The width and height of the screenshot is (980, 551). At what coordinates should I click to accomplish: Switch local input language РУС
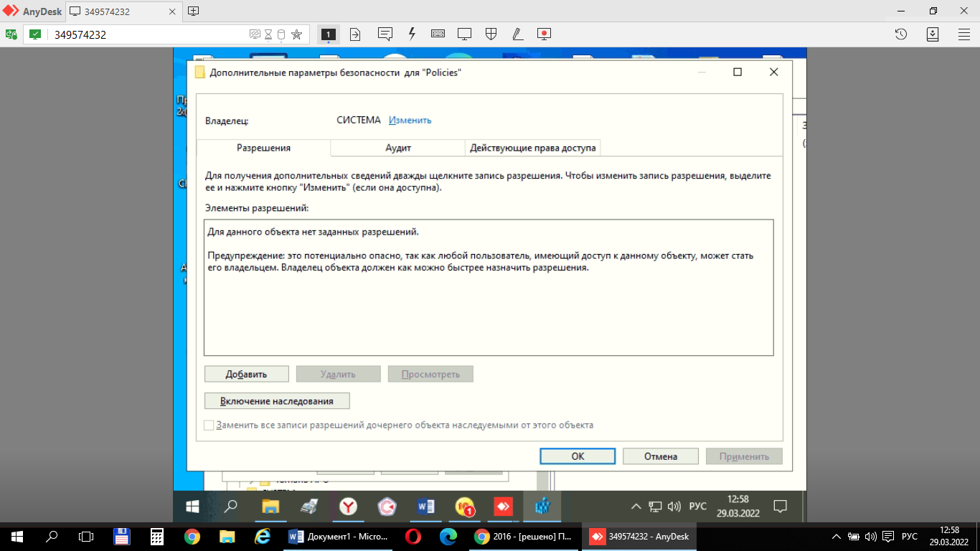click(909, 536)
